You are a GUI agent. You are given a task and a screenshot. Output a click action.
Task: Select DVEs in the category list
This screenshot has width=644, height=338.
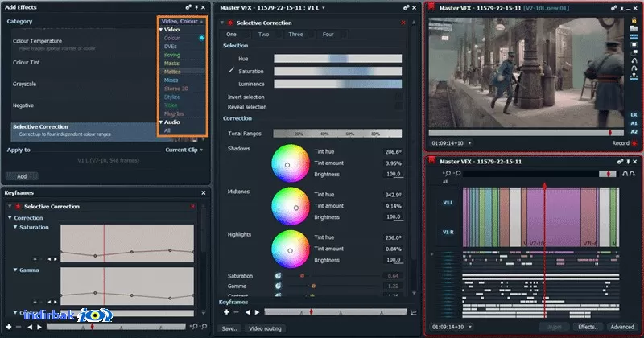171,47
